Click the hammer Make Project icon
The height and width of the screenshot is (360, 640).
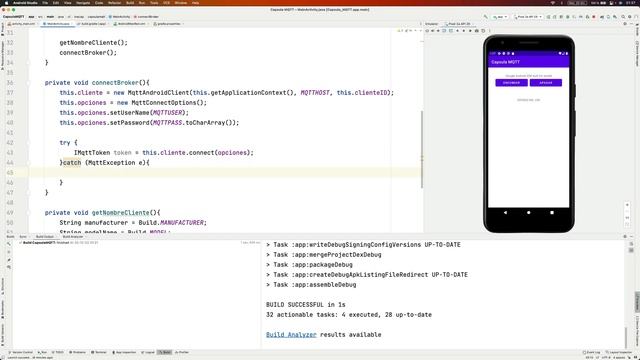pos(485,17)
